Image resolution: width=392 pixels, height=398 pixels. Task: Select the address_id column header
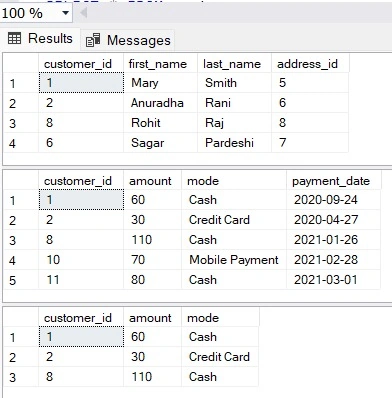[310, 63]
